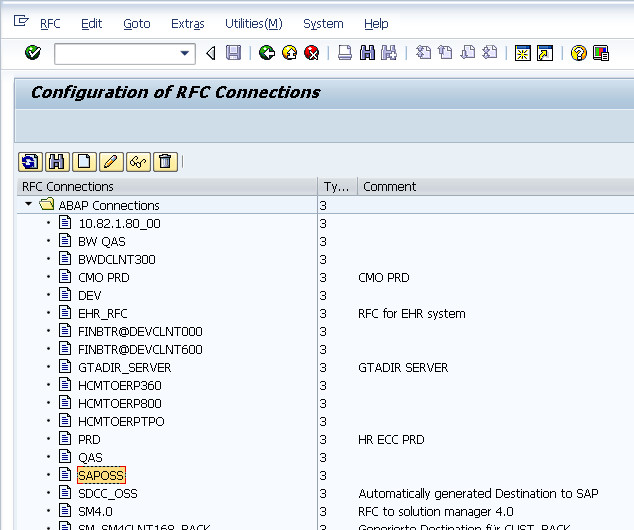Select the SDCC_OSS connection
Screen dimensions: 634x530
pos(108,494)
